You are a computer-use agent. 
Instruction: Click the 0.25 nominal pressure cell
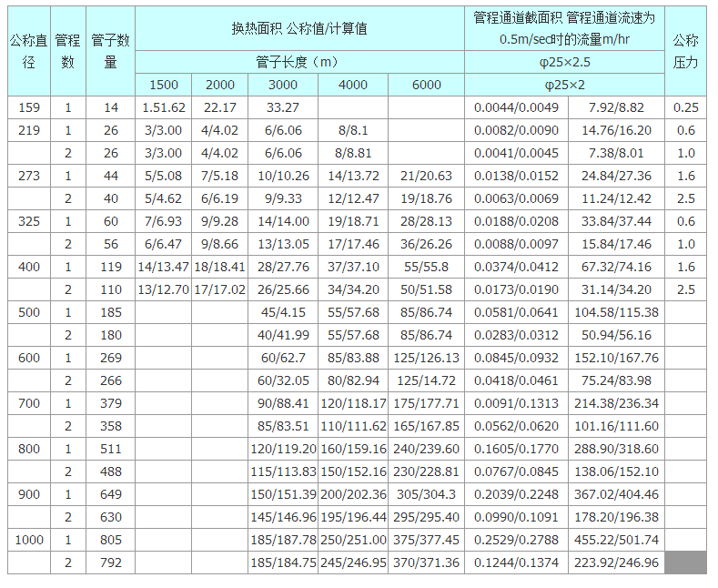pos(685,107)
